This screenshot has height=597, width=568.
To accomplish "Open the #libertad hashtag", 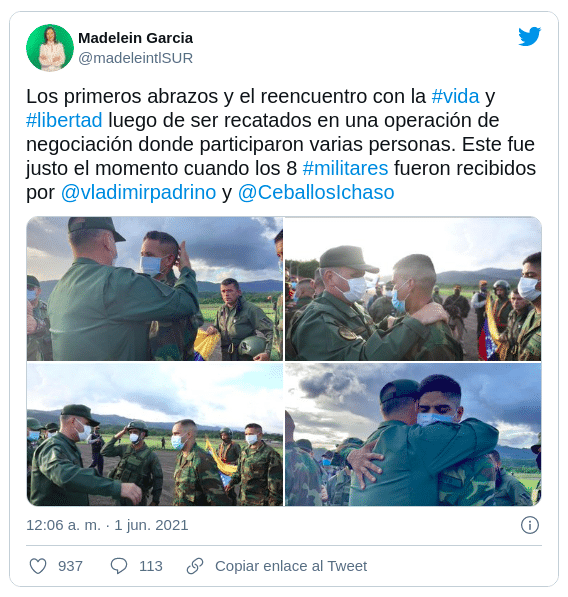I will tap(64, 120).
